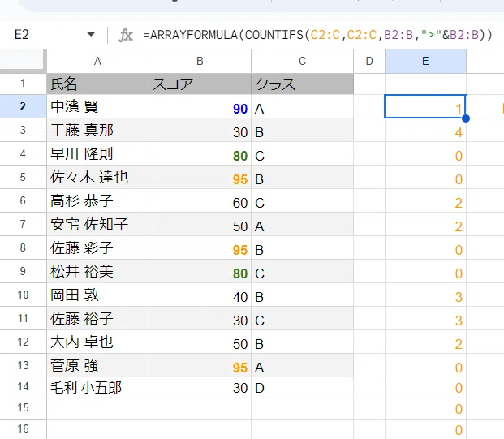Click score 95 in row 13
The image size is (504, 439).
click(x=200, y=365)
